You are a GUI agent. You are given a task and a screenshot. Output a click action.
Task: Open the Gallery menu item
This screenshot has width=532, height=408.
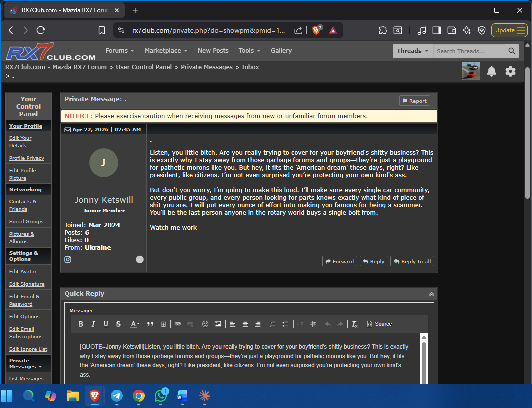(x=281, y=51)
